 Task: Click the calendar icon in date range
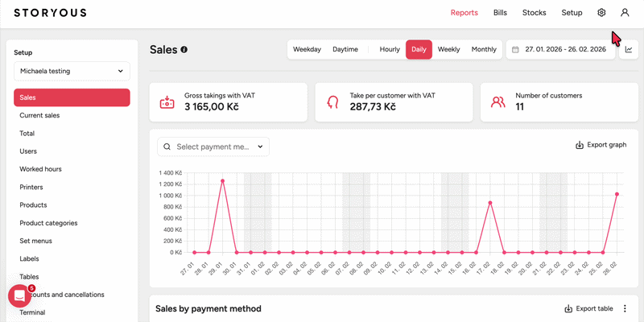[515, 50]
